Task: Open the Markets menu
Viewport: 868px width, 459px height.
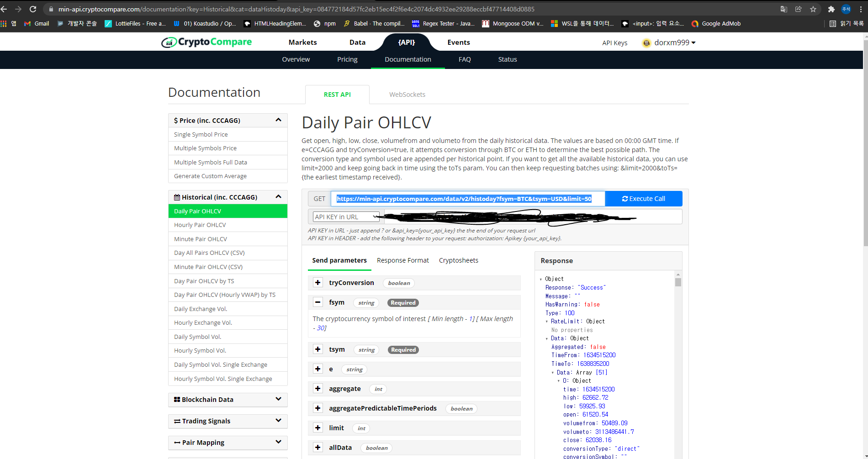Action: click(302, 42)
